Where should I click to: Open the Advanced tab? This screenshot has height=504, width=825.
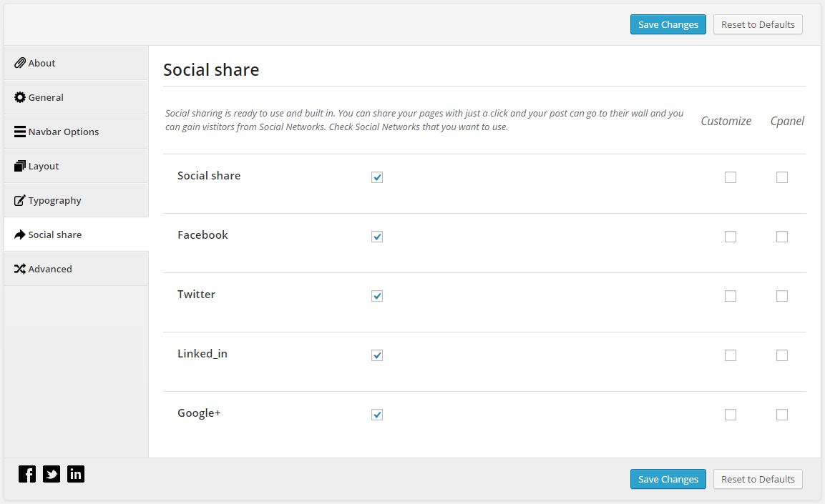(x=77, y=269)
